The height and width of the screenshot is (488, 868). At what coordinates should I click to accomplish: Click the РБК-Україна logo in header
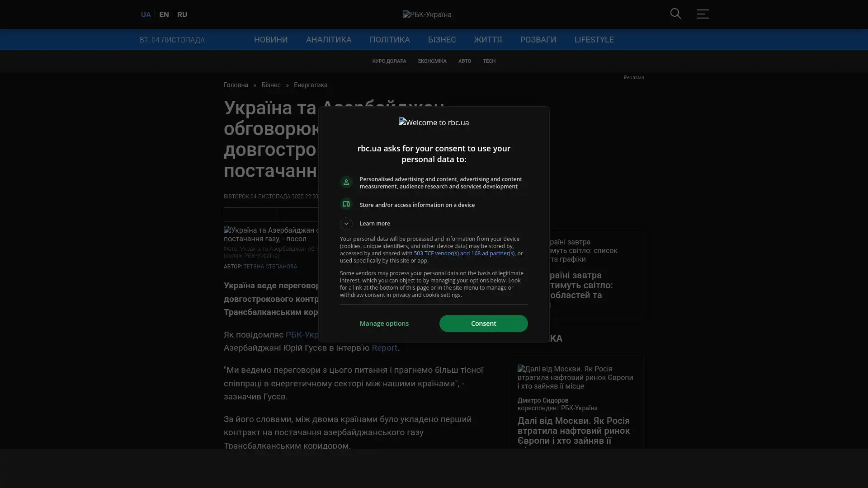tap(427, 15)
